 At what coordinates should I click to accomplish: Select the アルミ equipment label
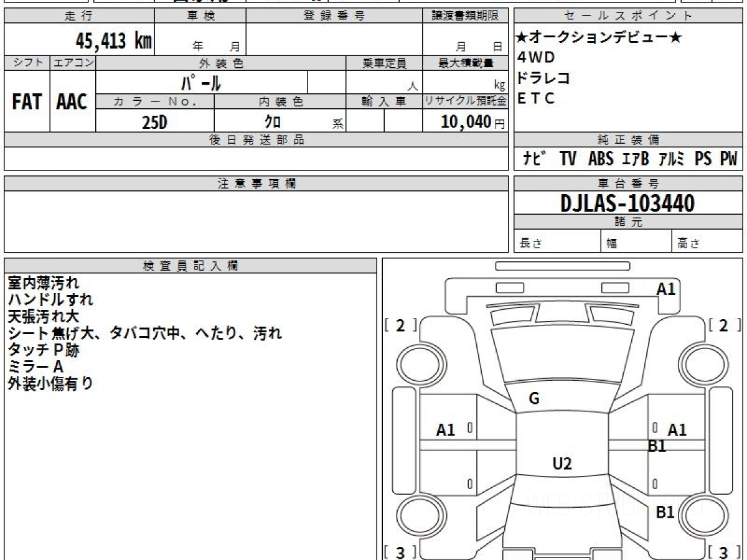pos(671,159)
